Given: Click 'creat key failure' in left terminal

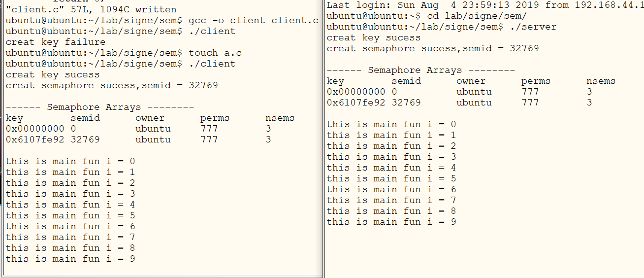Looking at the screenshot, I should (x=56, y=42).
